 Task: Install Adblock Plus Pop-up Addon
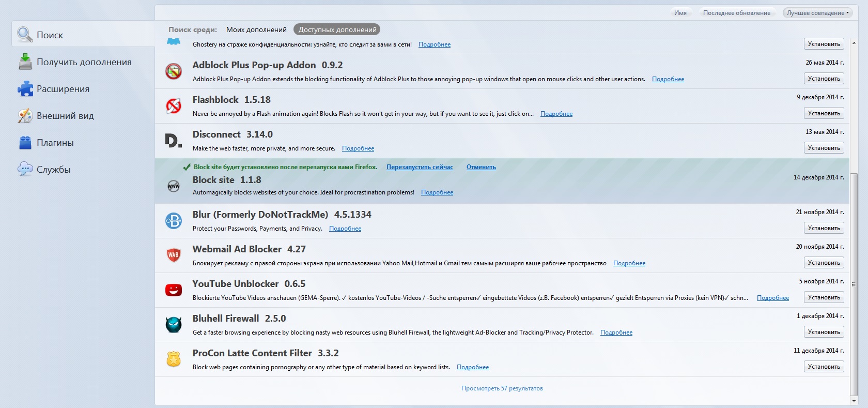point(824,79)
